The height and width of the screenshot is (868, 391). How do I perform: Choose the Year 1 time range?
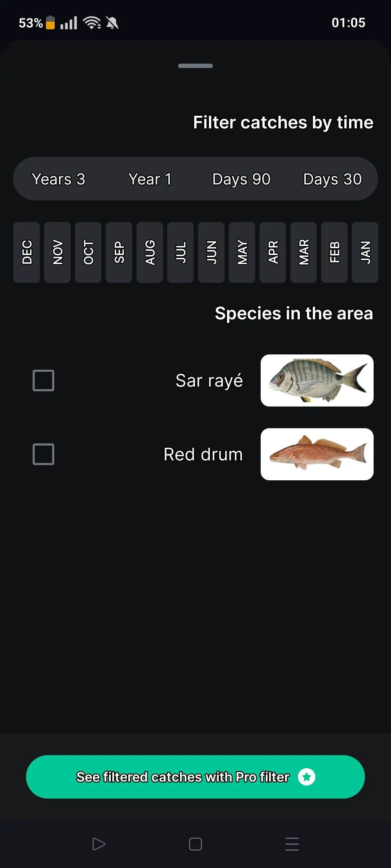point(150,179)
